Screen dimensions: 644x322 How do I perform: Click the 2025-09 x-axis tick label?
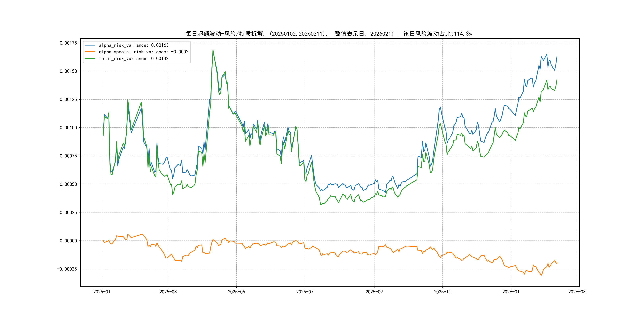point(374,292)
